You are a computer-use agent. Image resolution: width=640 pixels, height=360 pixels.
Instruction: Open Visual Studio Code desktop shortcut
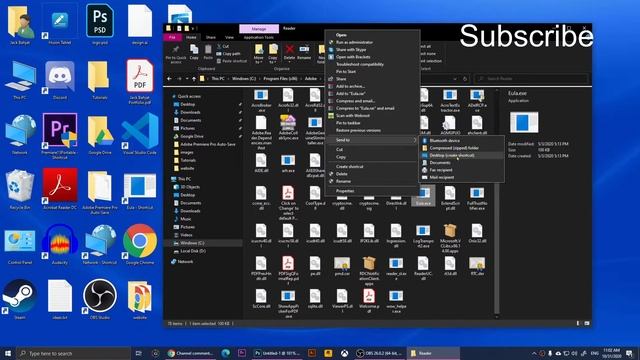tap(140, 135)
